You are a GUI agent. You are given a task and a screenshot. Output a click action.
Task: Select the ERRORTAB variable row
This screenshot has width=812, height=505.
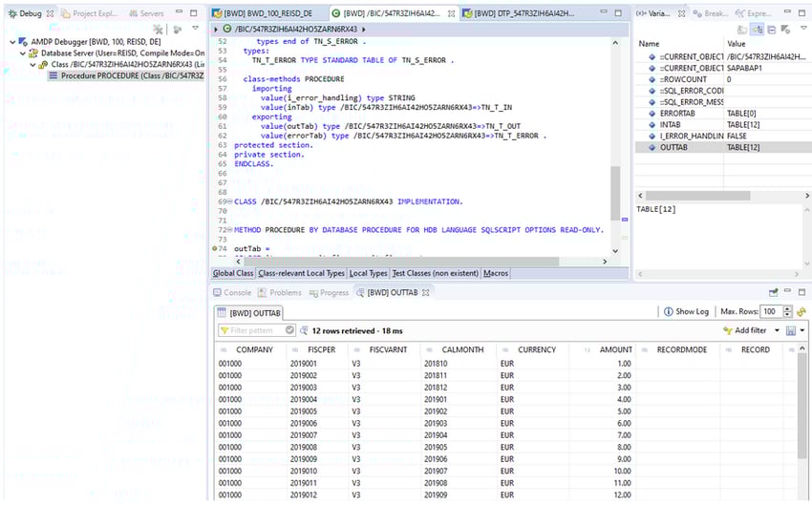tap(723, 114)
